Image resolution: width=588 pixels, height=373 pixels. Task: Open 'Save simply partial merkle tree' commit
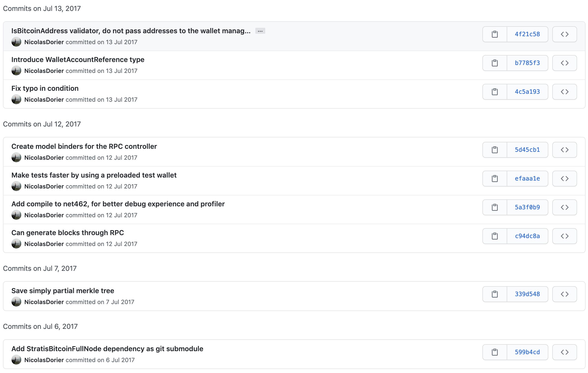[x=63, y=291]
